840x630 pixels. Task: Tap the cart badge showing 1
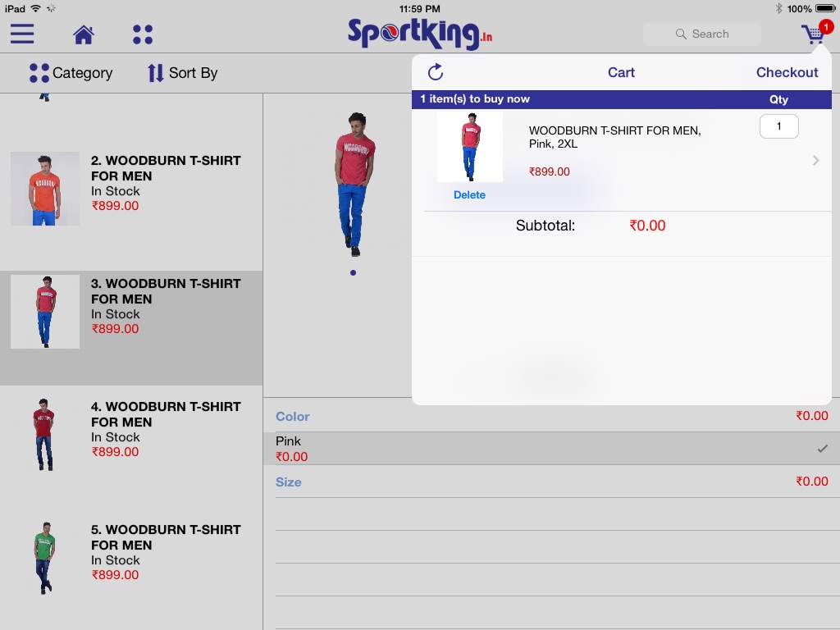click(826, 26)
